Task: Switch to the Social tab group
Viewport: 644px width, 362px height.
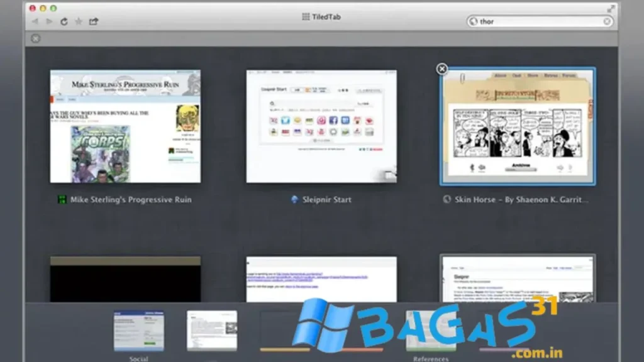Action: 139,331
